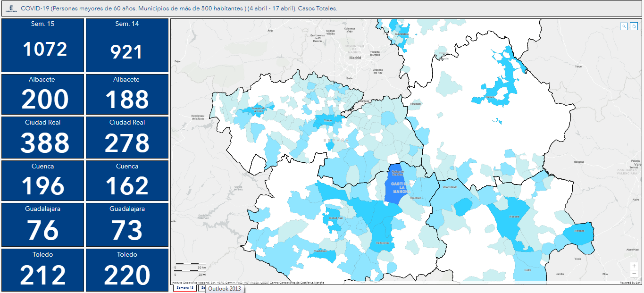Reset map to home extent

[x=634, y=26]
